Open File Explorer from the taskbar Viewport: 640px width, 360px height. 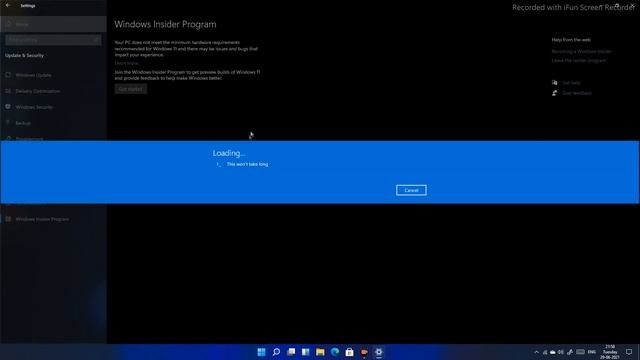pyautogui.click(x=320, y=352)
